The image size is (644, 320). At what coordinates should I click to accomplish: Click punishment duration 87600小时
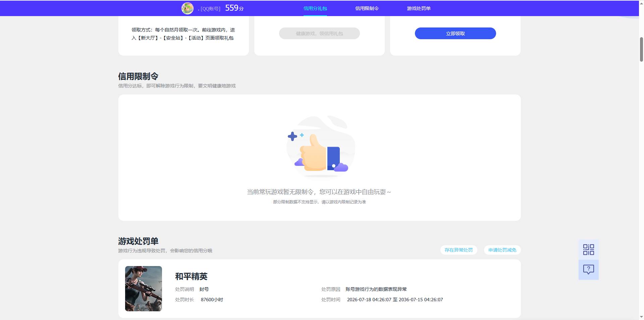click(212, 300)
